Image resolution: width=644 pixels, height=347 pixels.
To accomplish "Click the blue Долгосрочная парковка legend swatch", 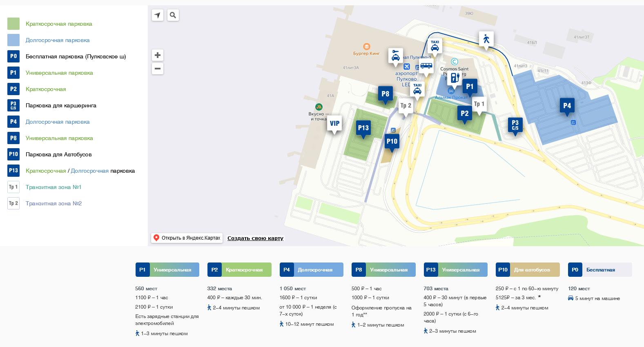I will click(x=13, y=40).
